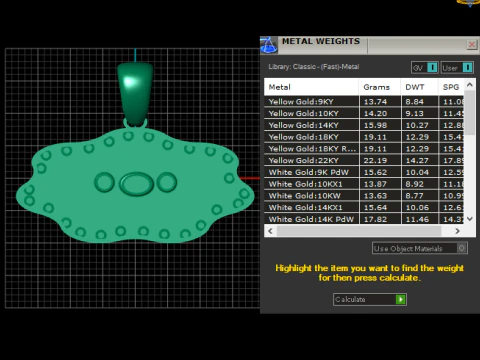Click grams value 17.82
Viewport: 480px width, 360px height.
(x=375, y=219)
